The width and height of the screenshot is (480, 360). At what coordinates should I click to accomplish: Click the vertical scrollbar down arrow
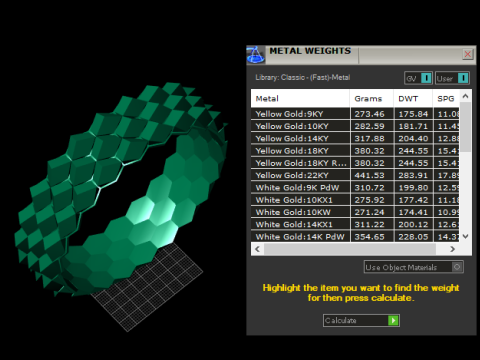[466, 236]
